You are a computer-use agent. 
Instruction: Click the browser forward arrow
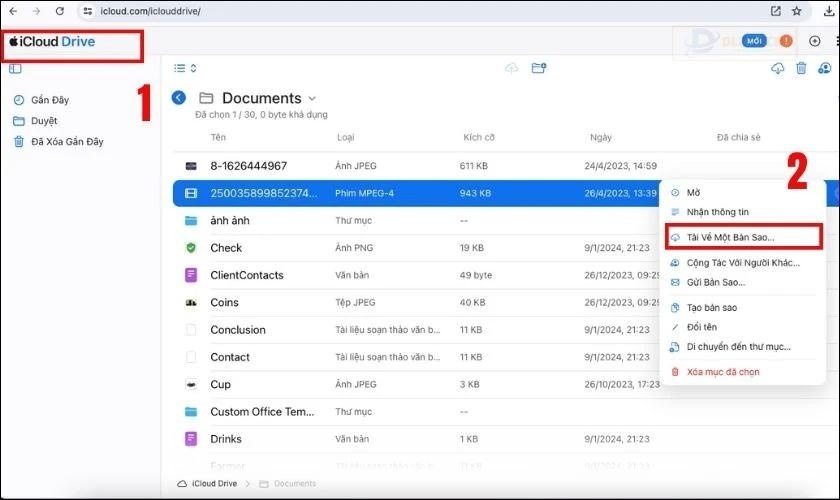[x=36, y=11]
